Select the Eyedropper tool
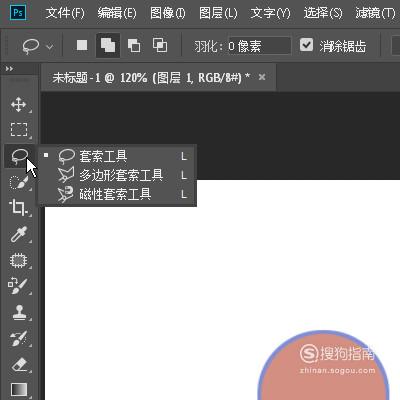The image size is (400, 400). (x=19, y=234)
